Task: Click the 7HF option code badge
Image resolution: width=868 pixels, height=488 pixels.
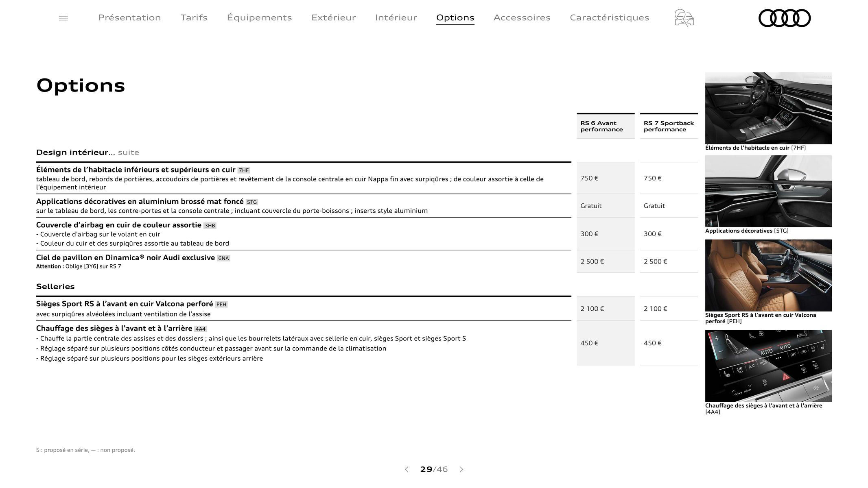Action: (x=243, y=170)
